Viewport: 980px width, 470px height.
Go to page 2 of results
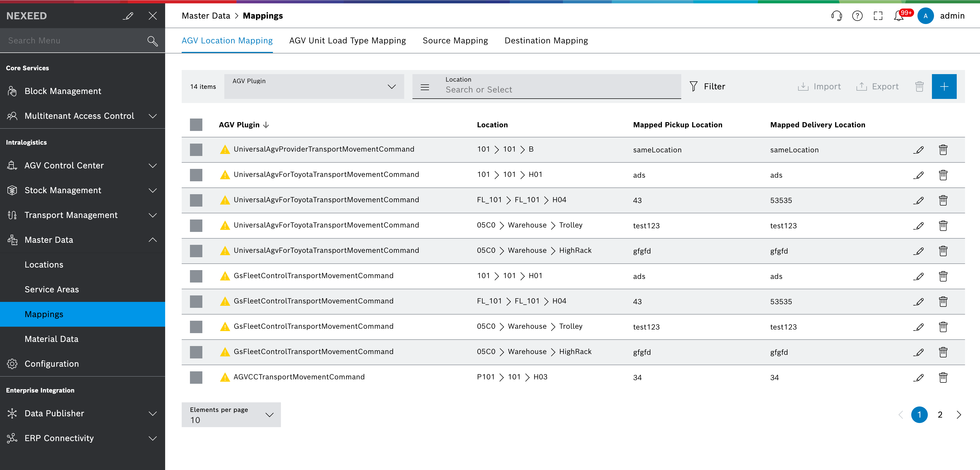coord(940,414)
